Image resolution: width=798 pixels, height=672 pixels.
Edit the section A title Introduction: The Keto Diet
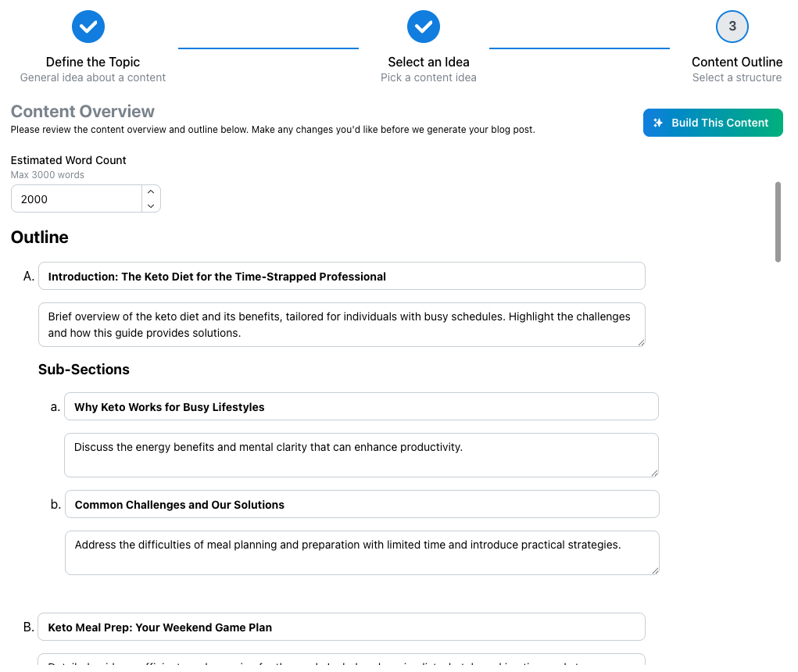(342, 277)
